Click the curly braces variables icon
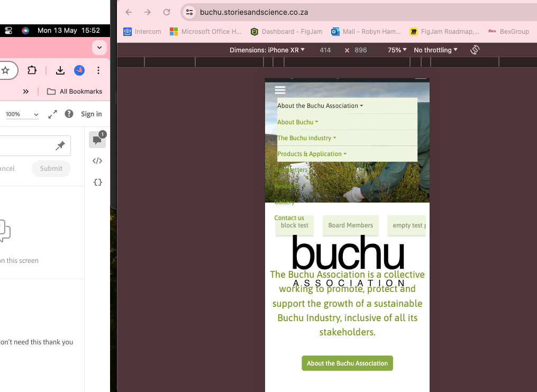 pyautogui.click(x=97, y=182)
